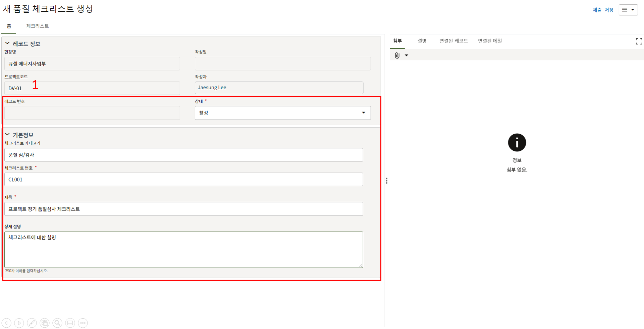Click the next slide arrow icon
The image size is (644, 329).
tap(19, 323)
